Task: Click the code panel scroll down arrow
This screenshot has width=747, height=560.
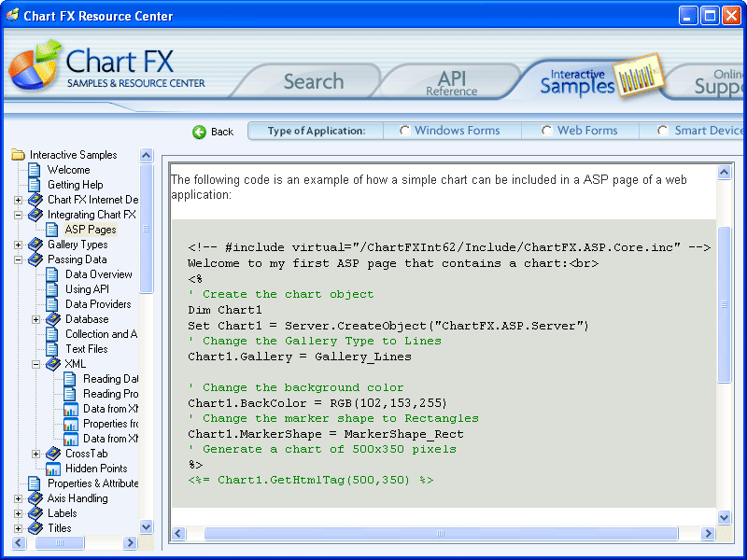Action: click(x=724, y=517)
